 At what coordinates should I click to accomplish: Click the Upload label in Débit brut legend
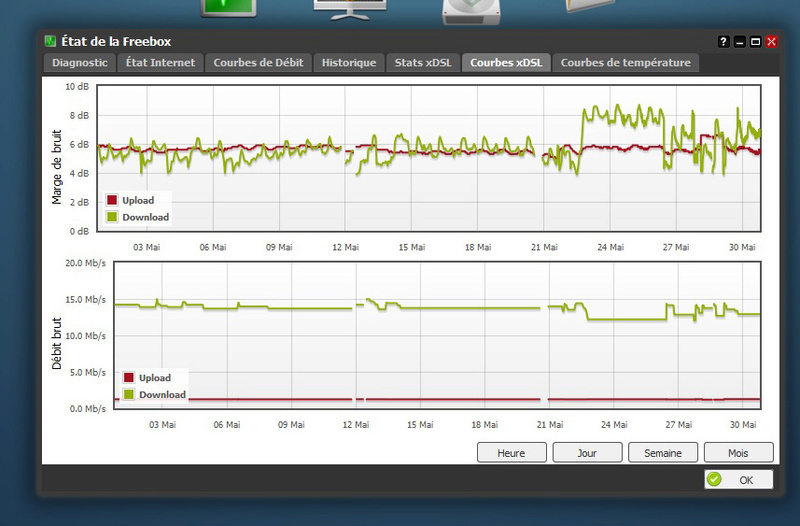click(155, 378)
